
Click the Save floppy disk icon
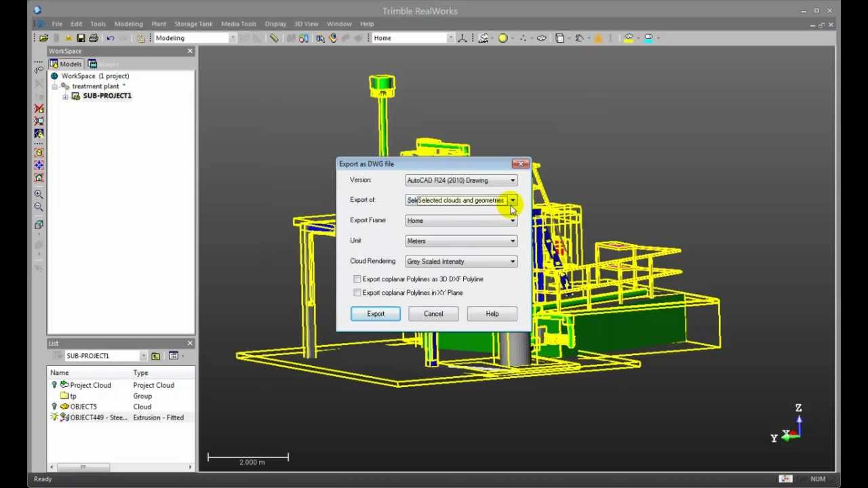(x=81, y=38)
